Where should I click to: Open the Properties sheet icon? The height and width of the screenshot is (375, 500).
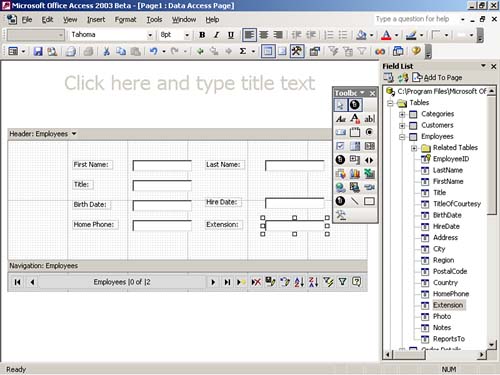point(314,51)
